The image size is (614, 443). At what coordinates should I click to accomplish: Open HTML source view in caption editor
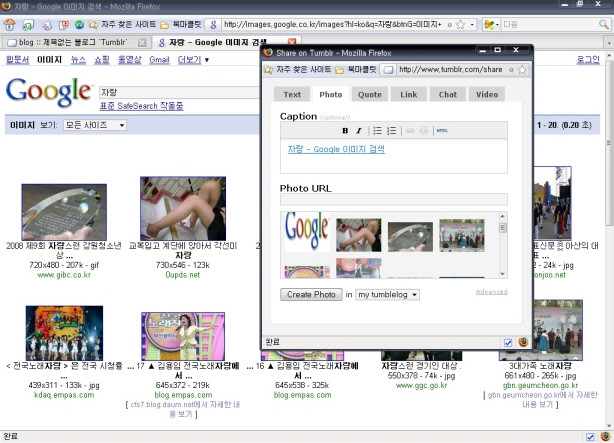[442, 131]
